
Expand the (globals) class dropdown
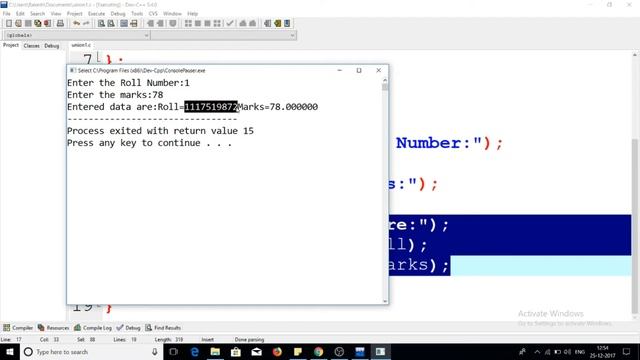coord(77,35)
